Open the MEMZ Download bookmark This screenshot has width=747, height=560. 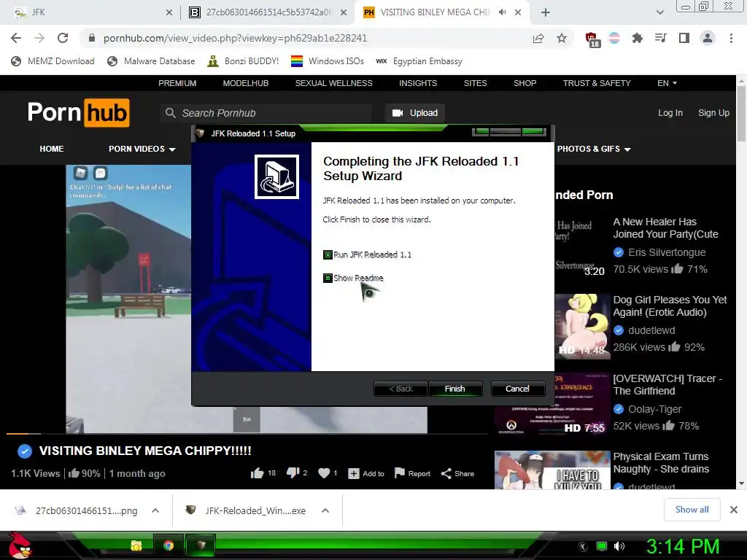[x=53, y=61]
